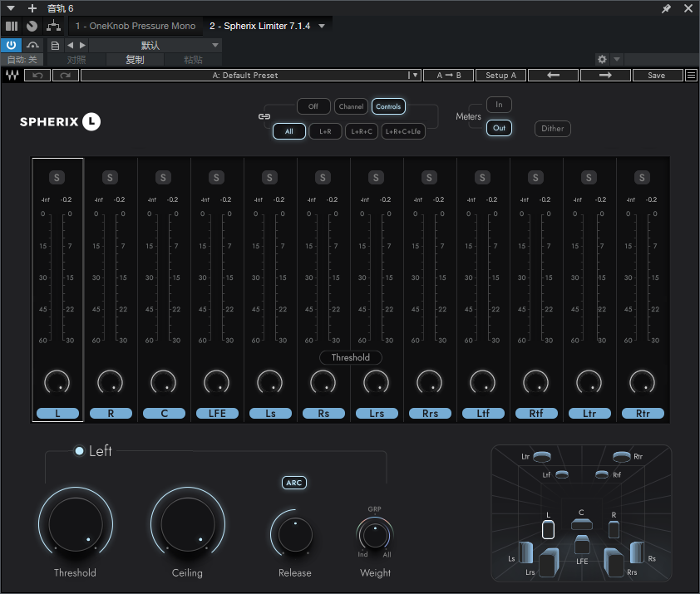Click the channel link chain icon
Image resolution: width=700 pixels, height=594 pixels.
tap(264, 116)
